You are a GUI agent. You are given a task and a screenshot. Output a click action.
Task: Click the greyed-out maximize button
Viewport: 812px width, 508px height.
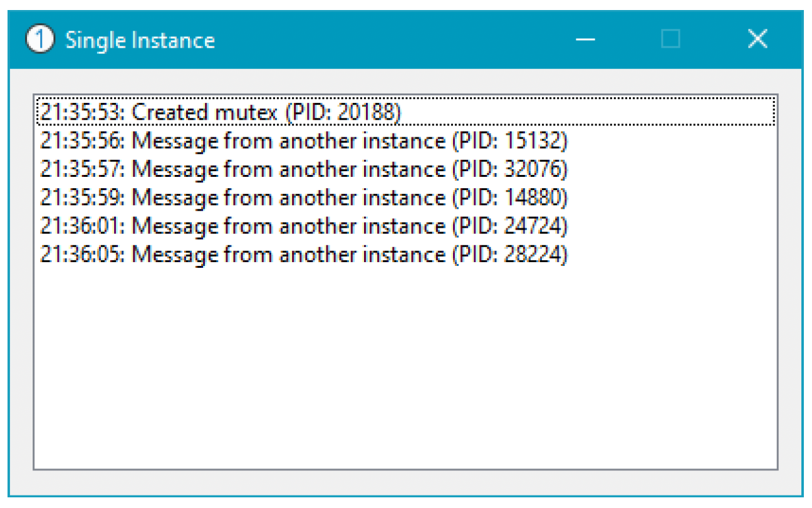(x=670, y=40)
